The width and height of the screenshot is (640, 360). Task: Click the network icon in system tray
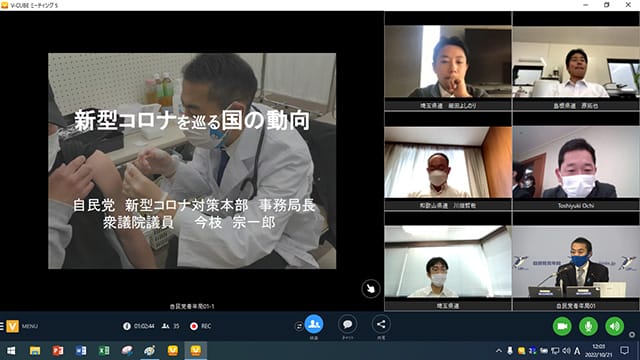pyautogui.click(x=555, y=350)
